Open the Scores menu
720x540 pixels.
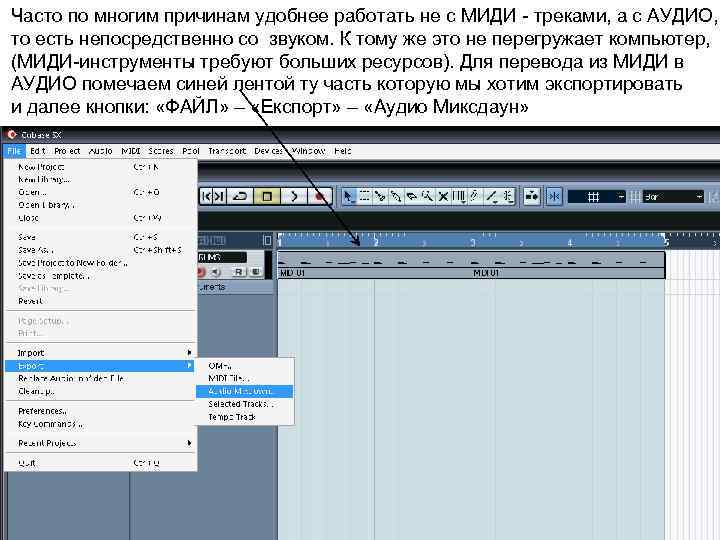click(x=161, y=151)
